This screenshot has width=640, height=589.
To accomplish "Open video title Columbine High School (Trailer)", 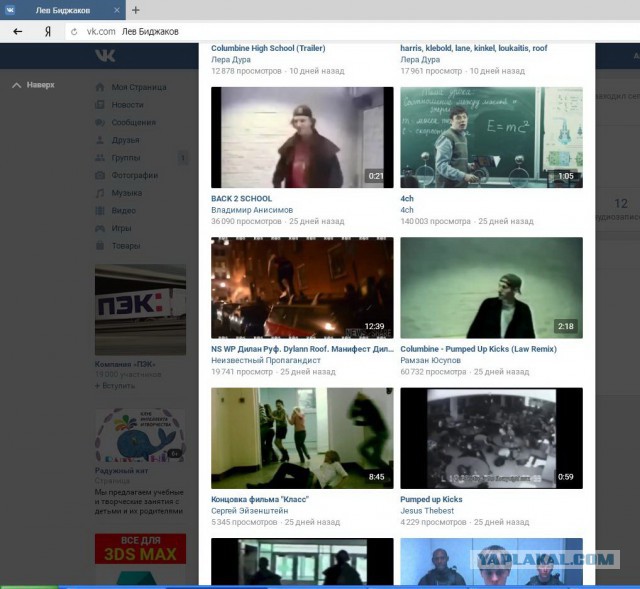I will (x=268, y=48).
